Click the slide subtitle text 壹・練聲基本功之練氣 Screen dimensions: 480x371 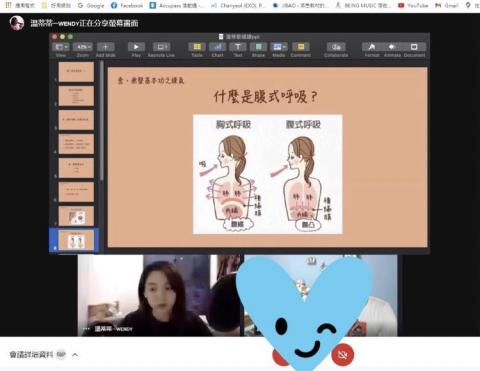click(151, 80)
